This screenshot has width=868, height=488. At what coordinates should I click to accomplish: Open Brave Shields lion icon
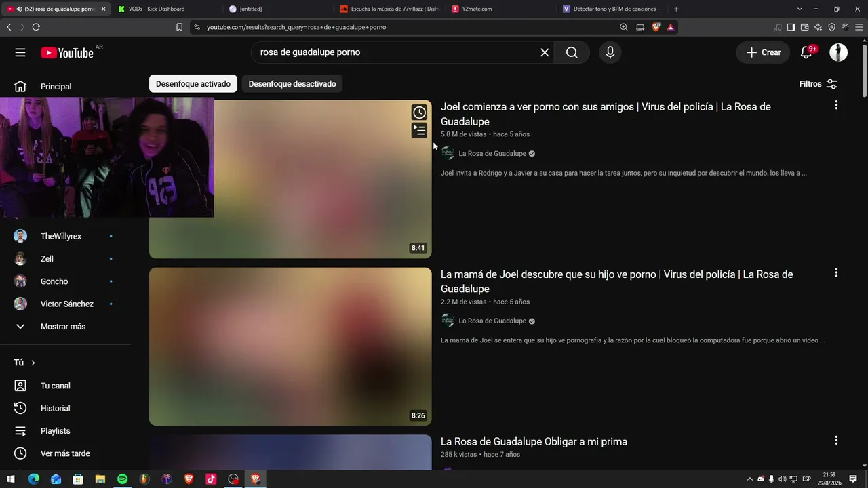656,27
